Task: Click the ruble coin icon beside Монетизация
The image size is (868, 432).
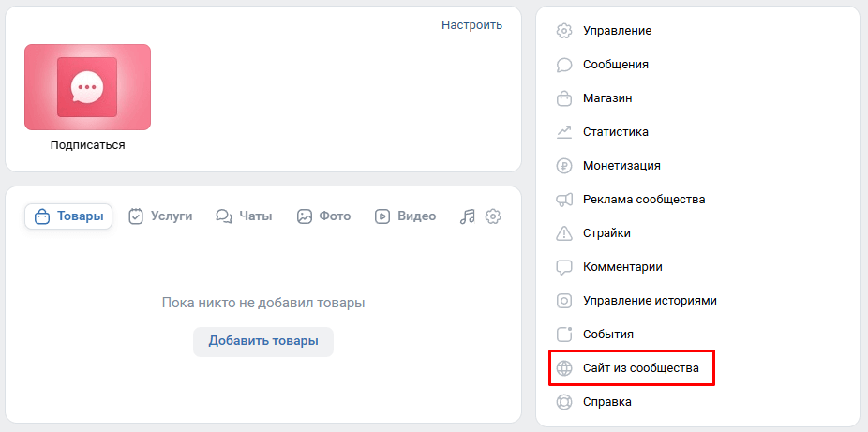Action: pyautogui.click(x=563, y=166)
